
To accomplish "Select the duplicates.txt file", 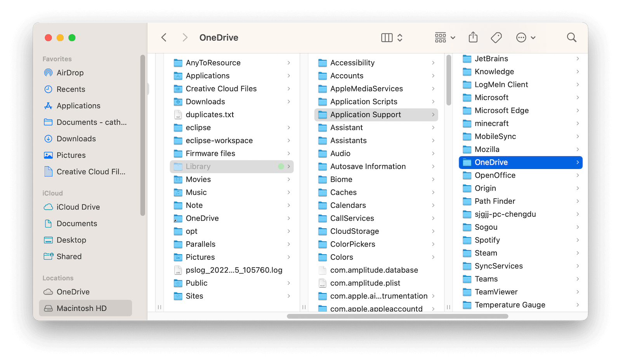I will point(232,115).
